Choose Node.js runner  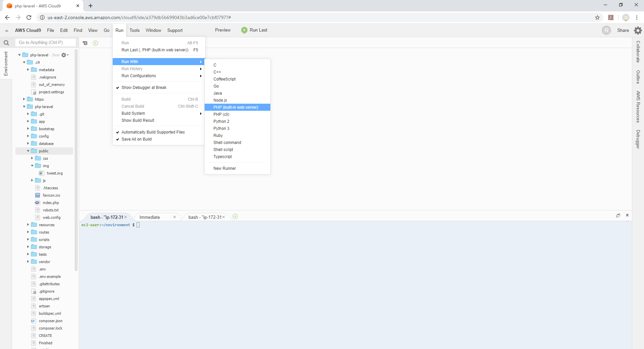(x=237, y=100)
